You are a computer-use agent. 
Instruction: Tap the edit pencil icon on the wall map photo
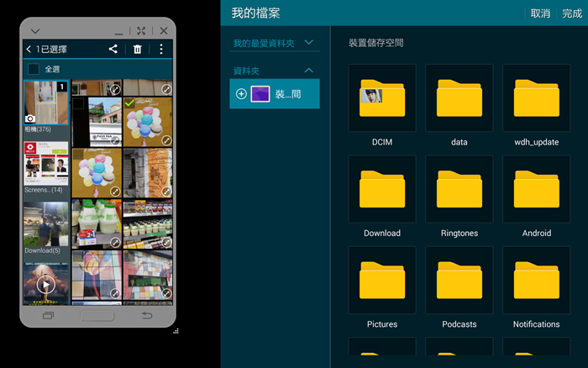(x=166, y=192)
